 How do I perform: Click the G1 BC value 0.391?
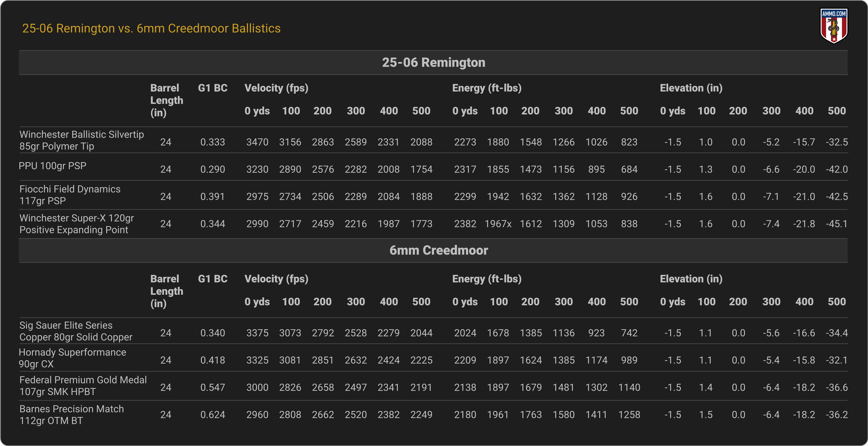coord(213,197)
